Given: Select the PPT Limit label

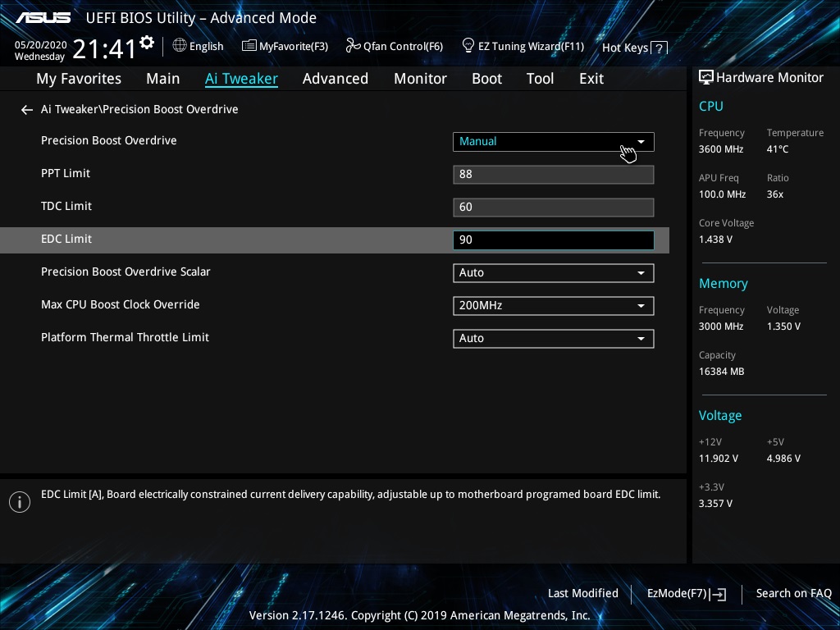Looking at the screenshot, I should (66, 174).
